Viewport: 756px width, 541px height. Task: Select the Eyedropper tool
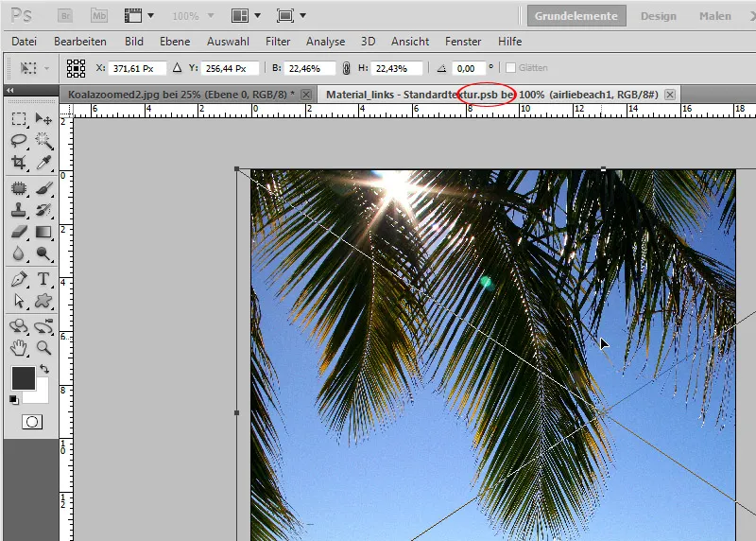point(43,163)
